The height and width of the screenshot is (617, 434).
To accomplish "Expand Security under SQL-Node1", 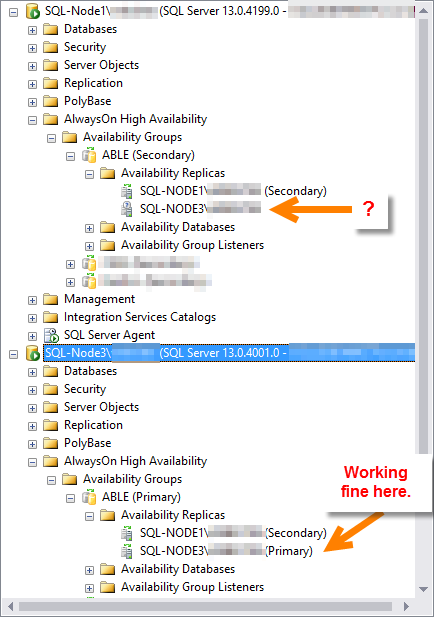I will [32, 48].
